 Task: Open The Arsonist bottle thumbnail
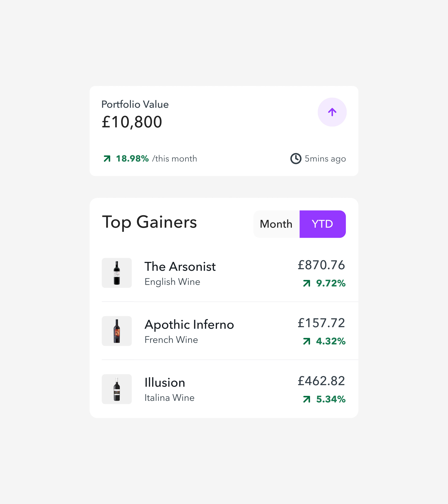tap(117, 273)
